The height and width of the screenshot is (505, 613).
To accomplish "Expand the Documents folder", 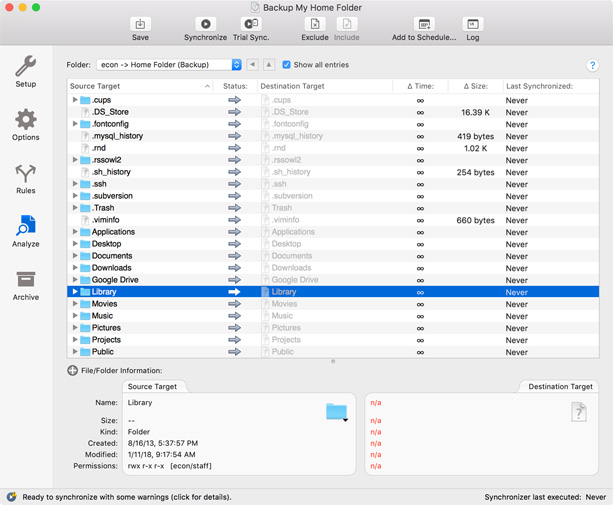I will point(75,255).
